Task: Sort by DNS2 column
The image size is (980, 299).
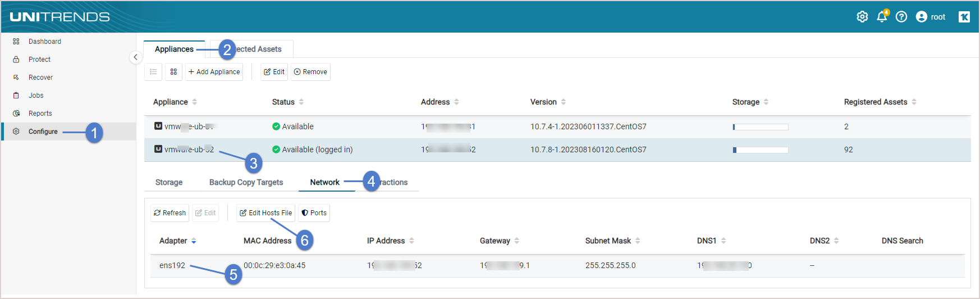Action: coord(825,241)
